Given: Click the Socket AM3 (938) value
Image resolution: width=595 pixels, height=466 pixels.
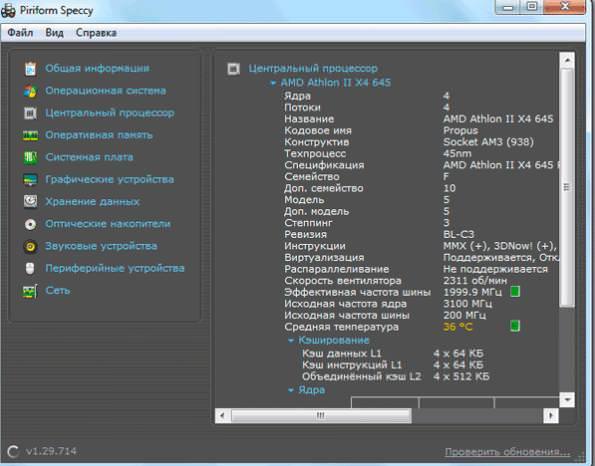Looking at the screenshot, I should 488,142.
